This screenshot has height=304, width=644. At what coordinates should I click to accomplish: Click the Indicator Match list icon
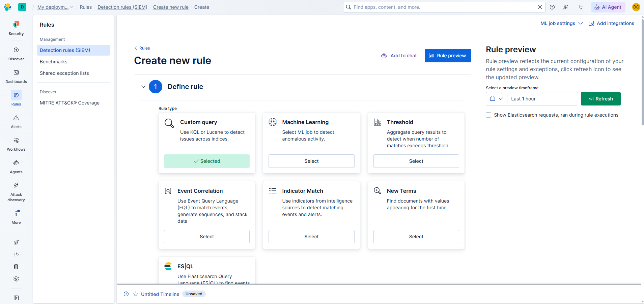point(273,191)
